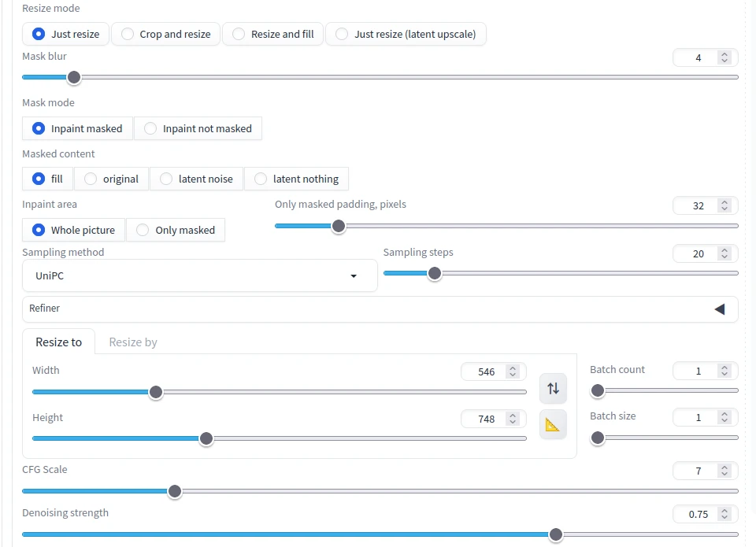756x547 pixels.
Task: Select Only masked inpaint area
Action: [x=176, y=230]
